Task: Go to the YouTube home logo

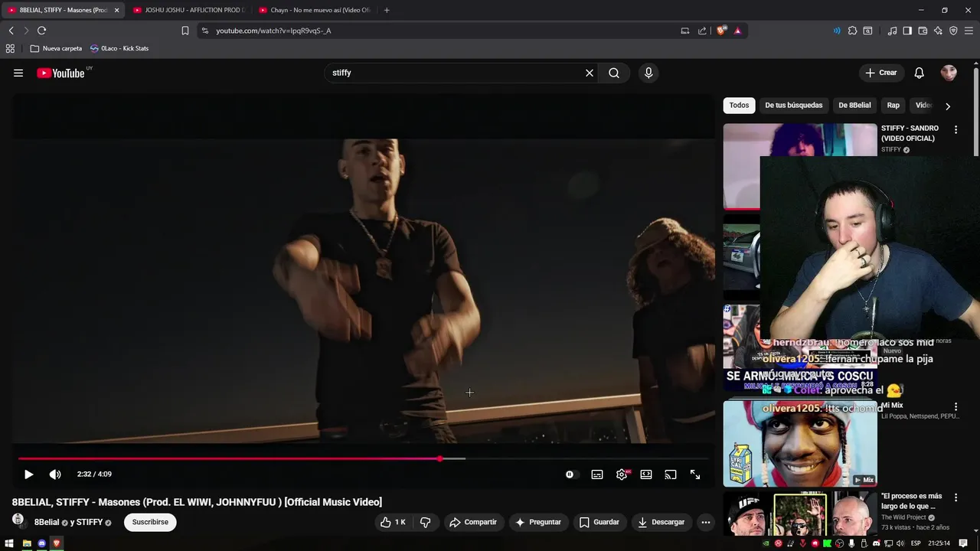Action: tap(60, 73)
